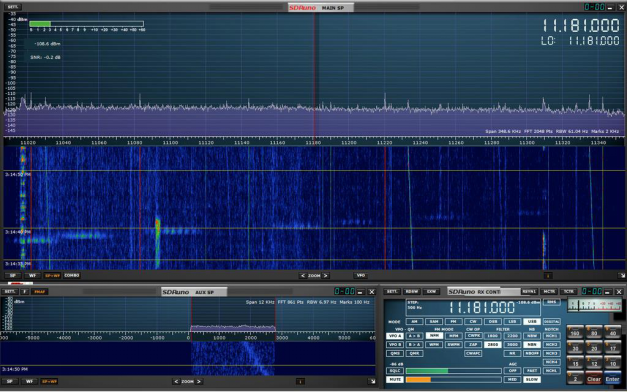Viewport: 628px width, 392px height.
Task: Toggle the DIGITAL mode button
Action: coord(552,322)
